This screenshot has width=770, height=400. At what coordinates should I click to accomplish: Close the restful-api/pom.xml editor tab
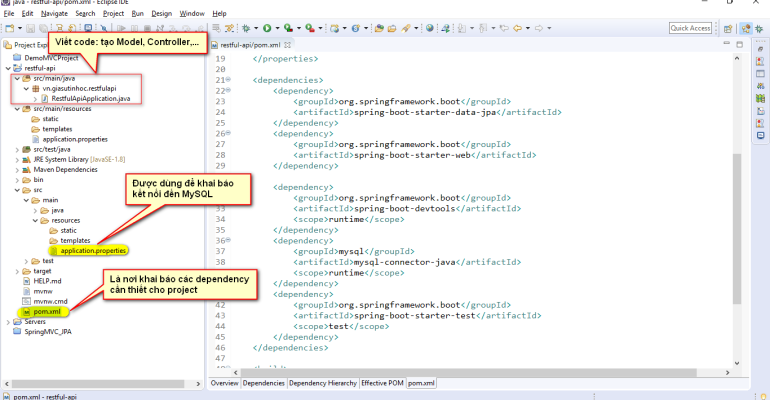tap(287, 45)
